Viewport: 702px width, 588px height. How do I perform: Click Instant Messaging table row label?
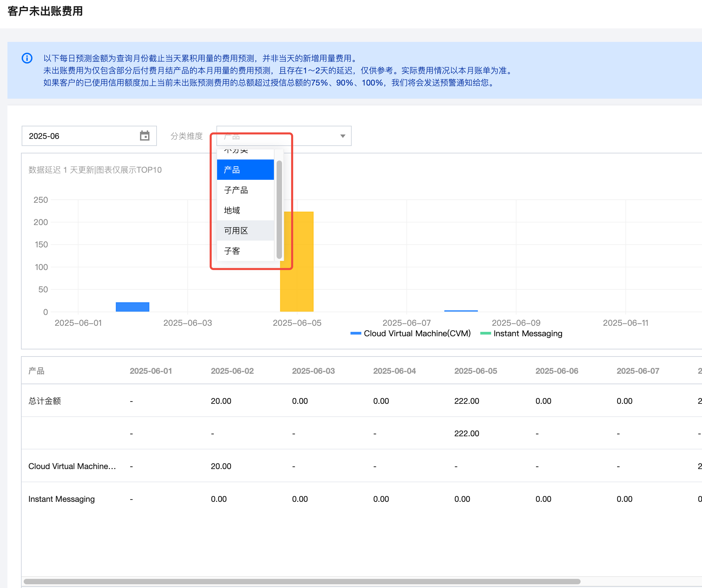click(62, 499)
